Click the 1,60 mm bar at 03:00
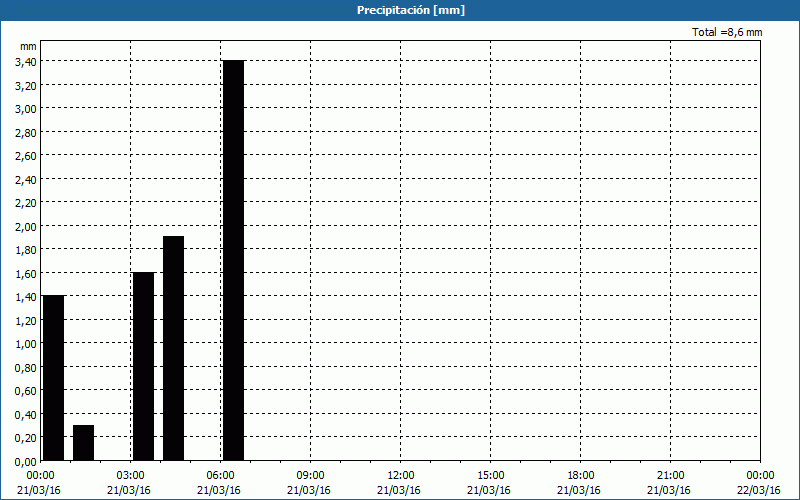The height and width of the screenshot is (500, 800). tap(143, 366)
